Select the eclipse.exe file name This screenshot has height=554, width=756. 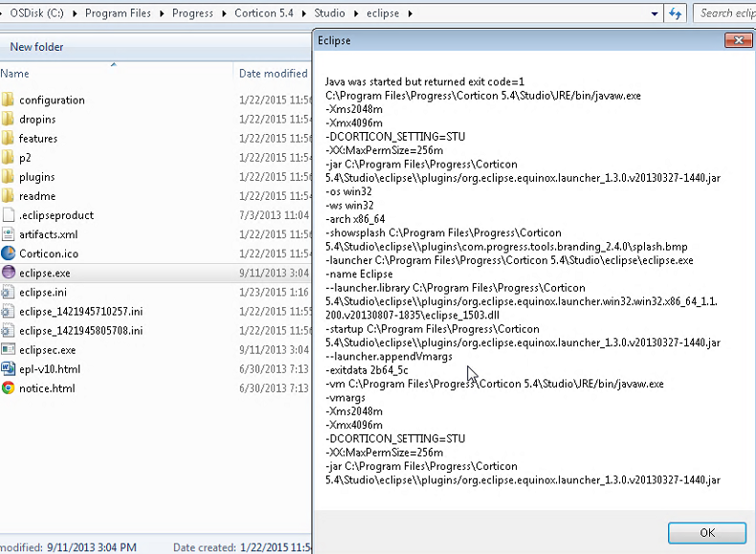click(x=45, y=274)
